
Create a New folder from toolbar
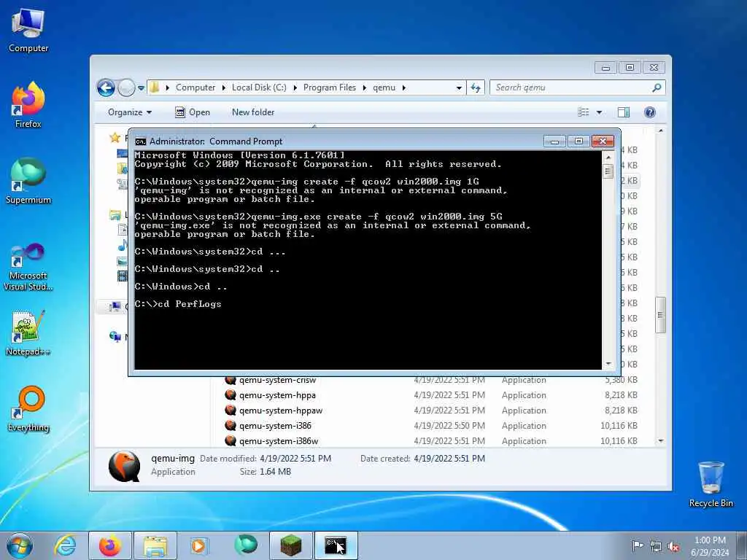253,112
